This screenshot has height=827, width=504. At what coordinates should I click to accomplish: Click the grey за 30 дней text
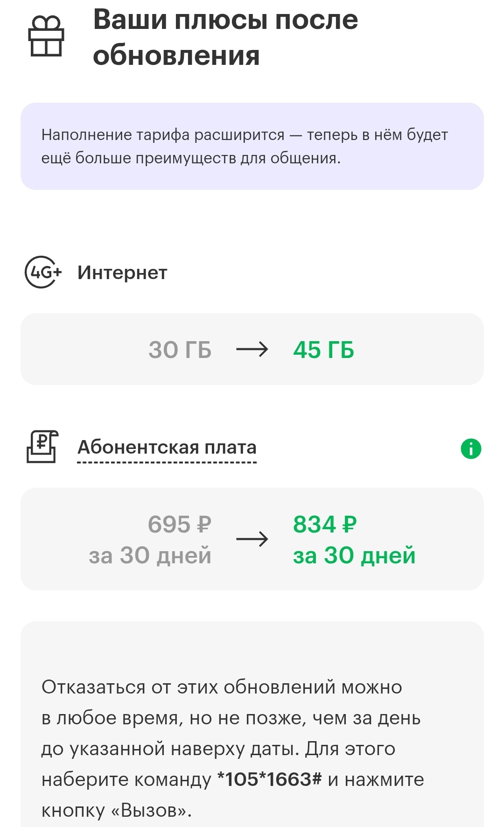[x=150, y=555]
